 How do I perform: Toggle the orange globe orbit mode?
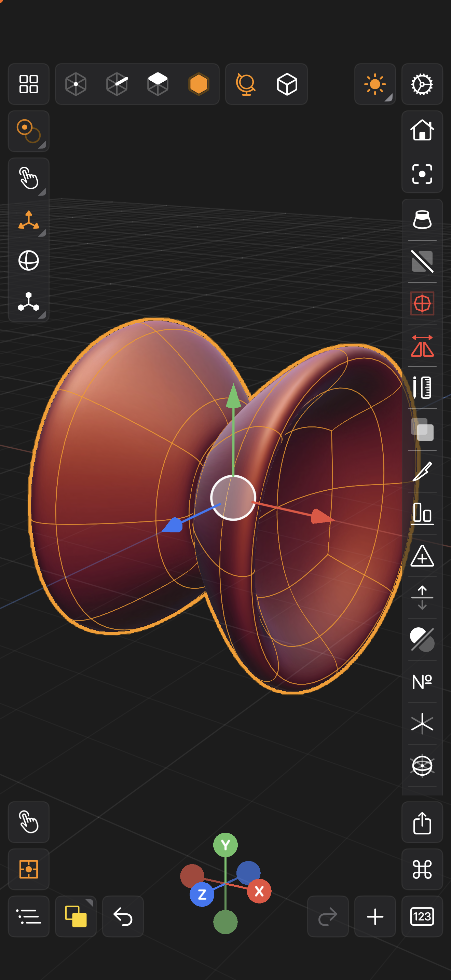click(x=246, y=84)
